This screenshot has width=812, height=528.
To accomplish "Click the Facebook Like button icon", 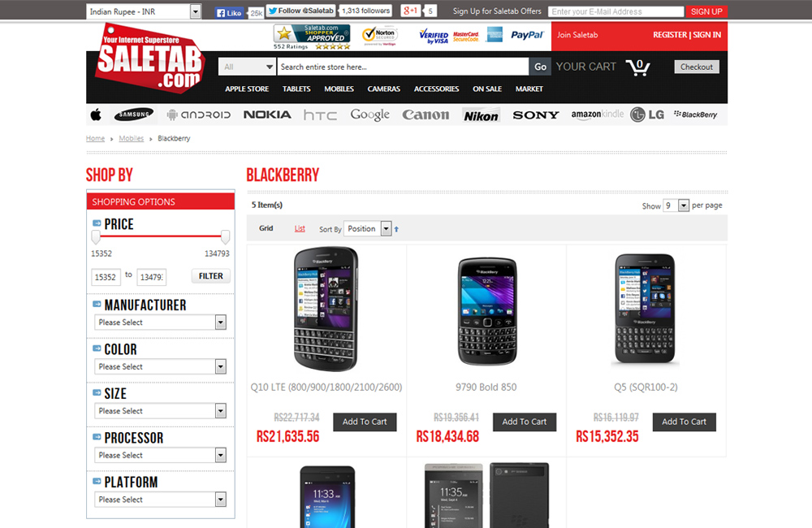I will coord(229,13).
